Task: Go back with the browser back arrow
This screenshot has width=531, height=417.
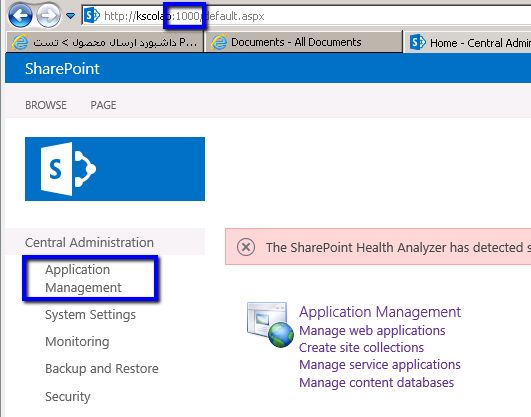Action: [20, 15]
